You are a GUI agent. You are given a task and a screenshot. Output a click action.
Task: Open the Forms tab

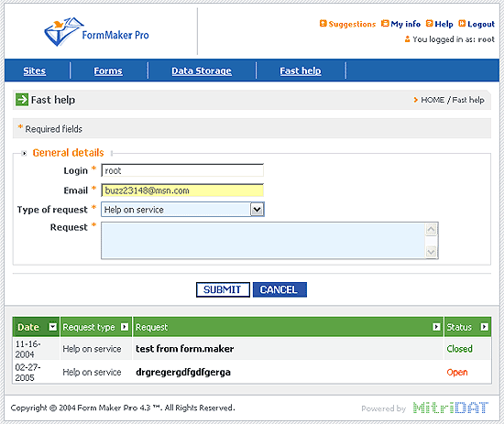point(108,71)
